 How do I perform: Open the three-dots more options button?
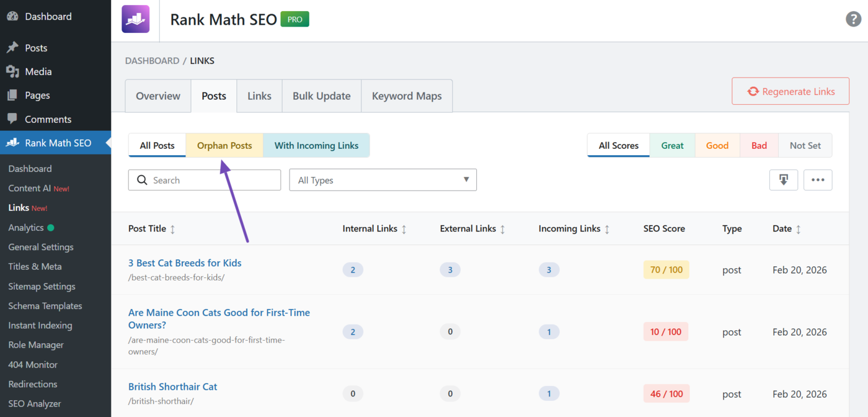pos(817,180)
